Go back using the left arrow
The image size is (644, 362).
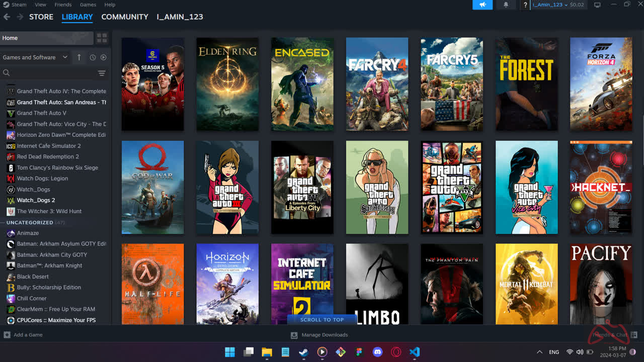7,17
